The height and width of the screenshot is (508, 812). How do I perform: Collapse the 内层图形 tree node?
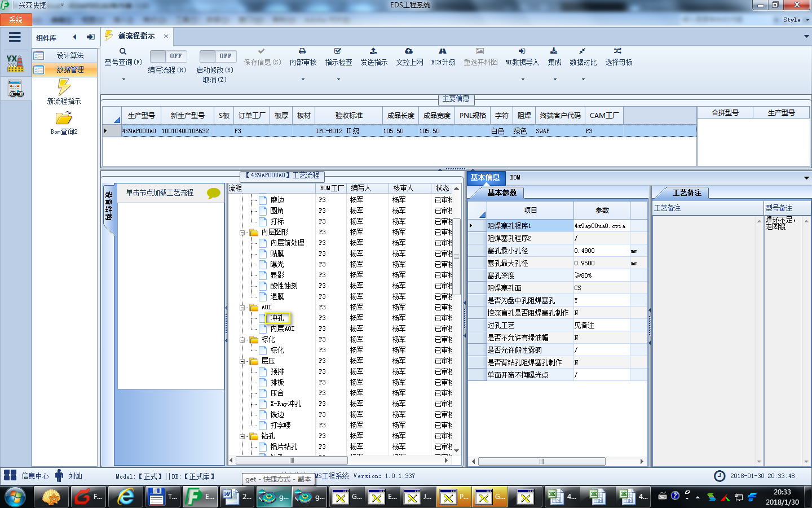(x=242, y=233)
